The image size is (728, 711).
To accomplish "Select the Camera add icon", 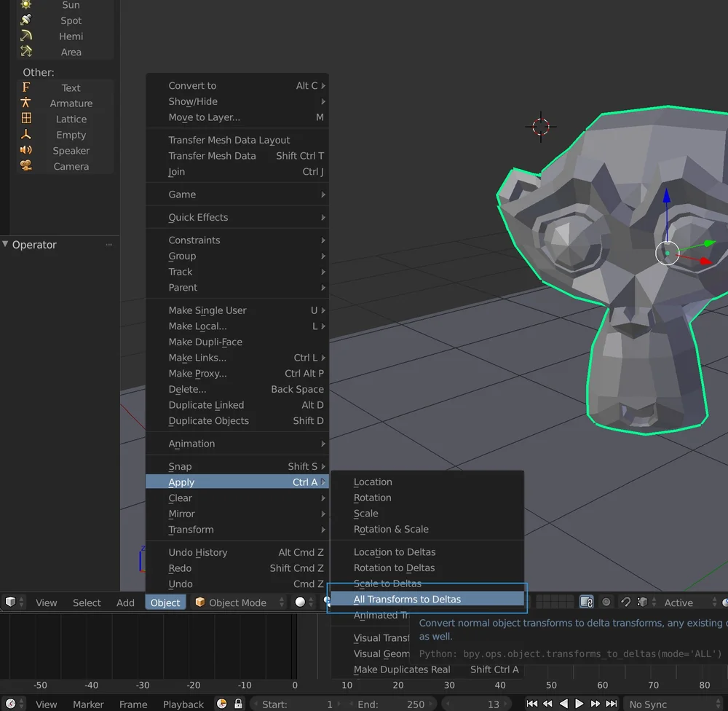I will 25,166.
